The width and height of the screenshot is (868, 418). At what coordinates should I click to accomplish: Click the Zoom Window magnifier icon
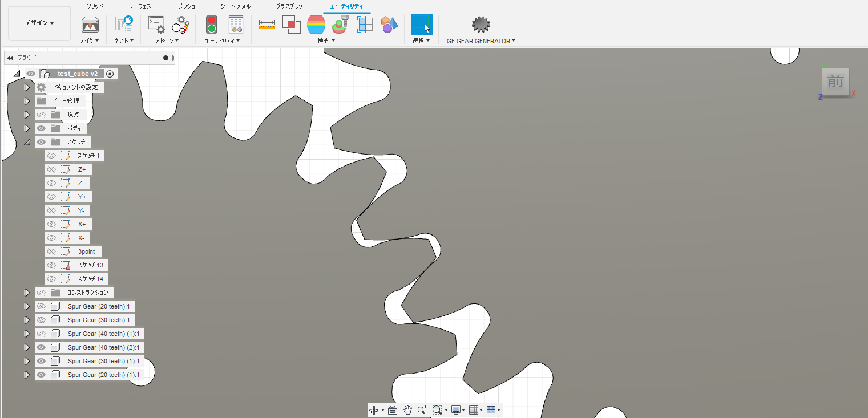(x=437, y=409)
